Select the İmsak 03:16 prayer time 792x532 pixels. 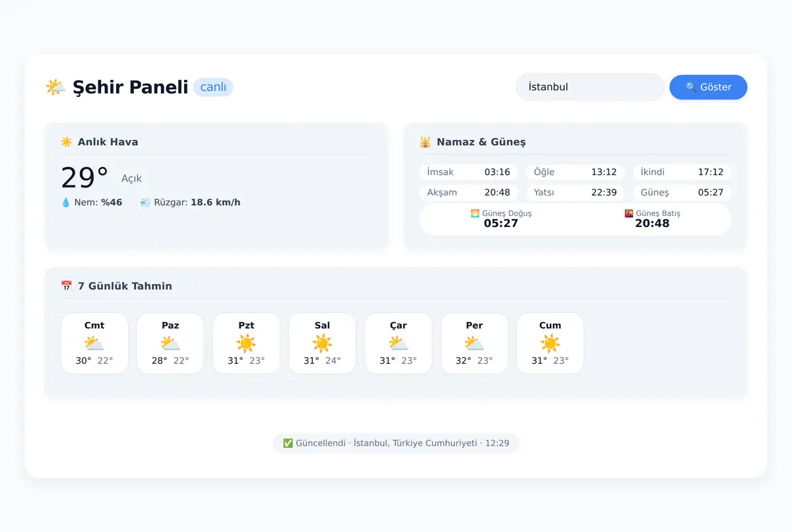pos(469,172)
